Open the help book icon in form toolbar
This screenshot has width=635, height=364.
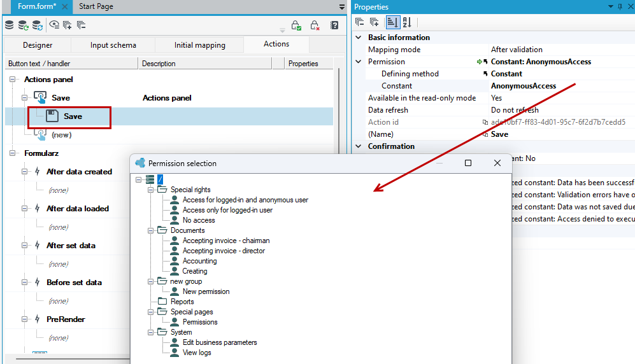(334, 25)
